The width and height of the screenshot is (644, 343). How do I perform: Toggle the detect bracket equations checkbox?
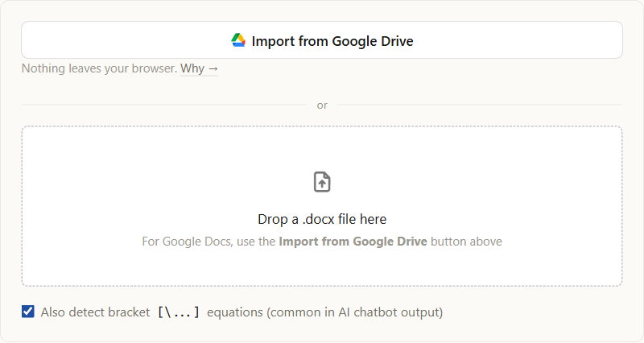click(28, 312)
